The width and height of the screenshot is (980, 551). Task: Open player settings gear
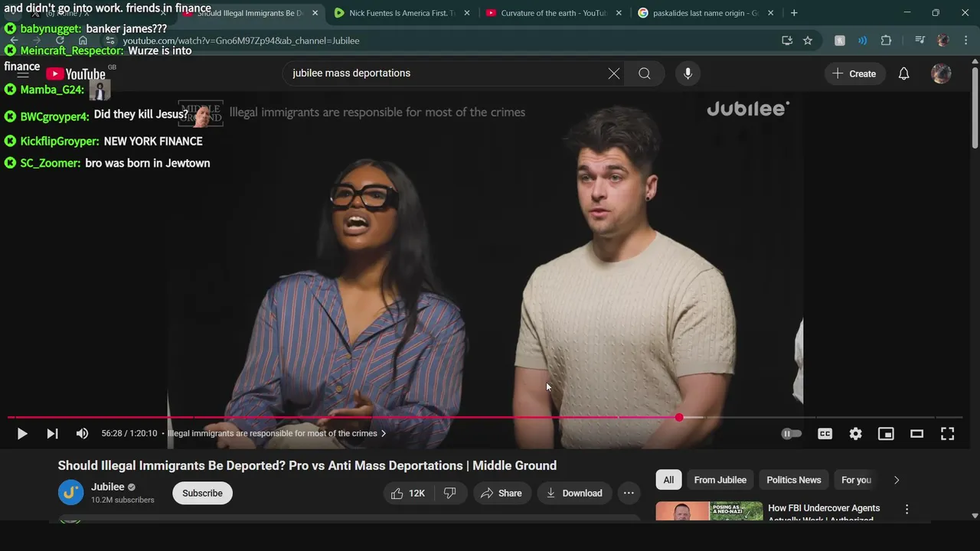click(x=855, y=434)
